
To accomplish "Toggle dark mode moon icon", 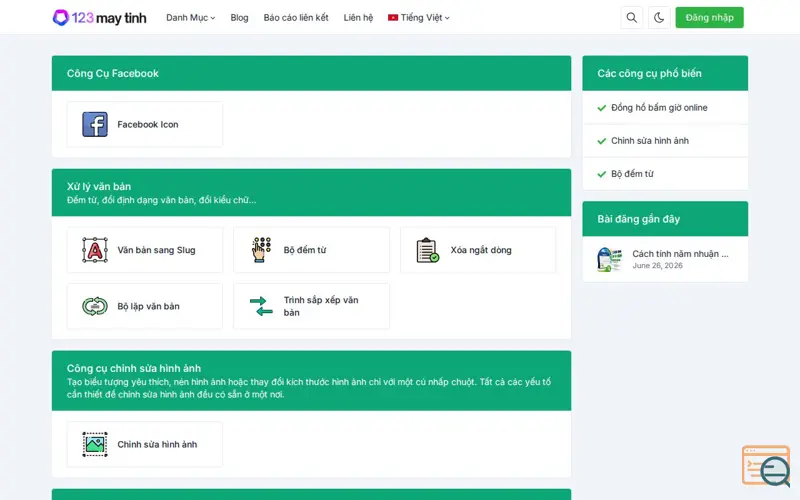I will tap(659, 18).
